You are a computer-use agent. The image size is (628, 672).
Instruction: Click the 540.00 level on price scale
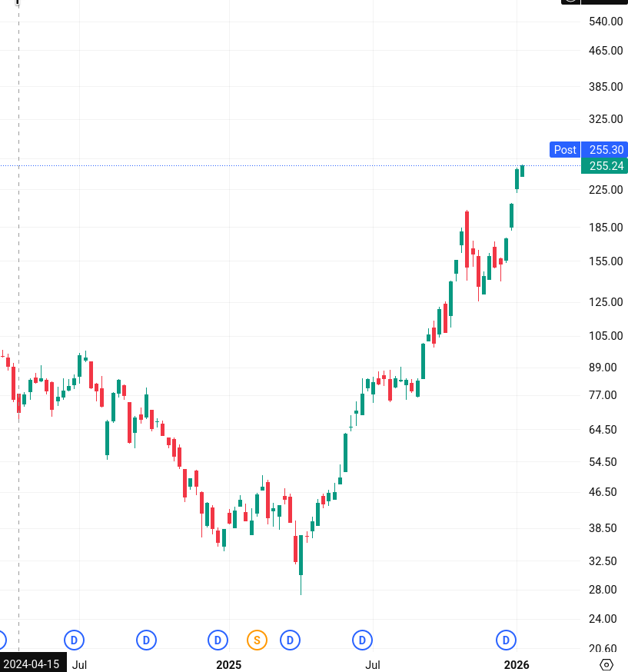click(x=606, y=22)
